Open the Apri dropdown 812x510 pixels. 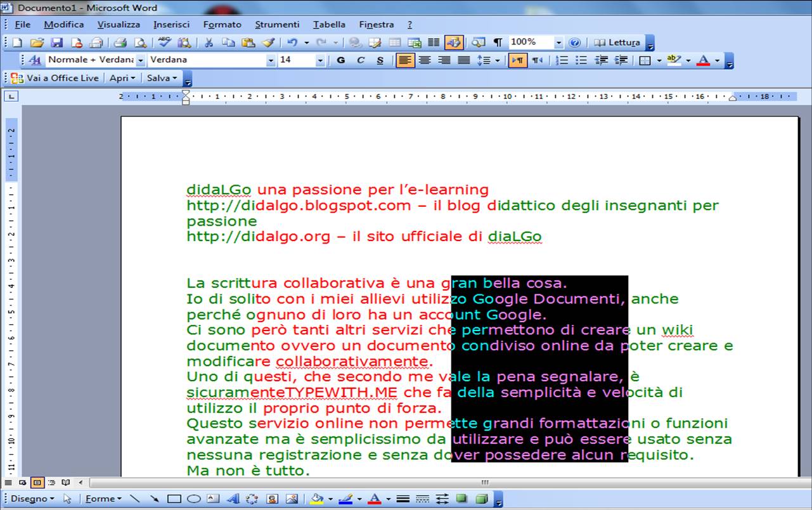pyautogui.click(x=122, y=78)
